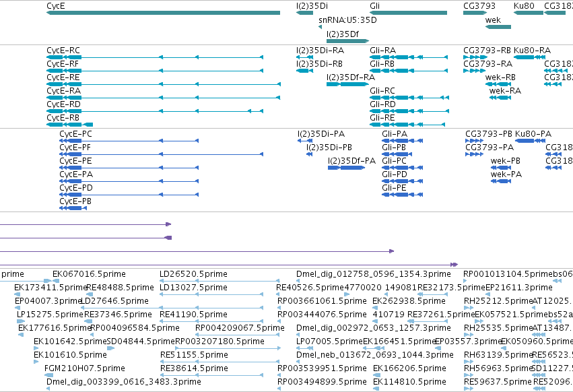This screenshot has height=392, width=573.
Task: Select the wek-RA transcript label
Action: click(x=506, y=91)
